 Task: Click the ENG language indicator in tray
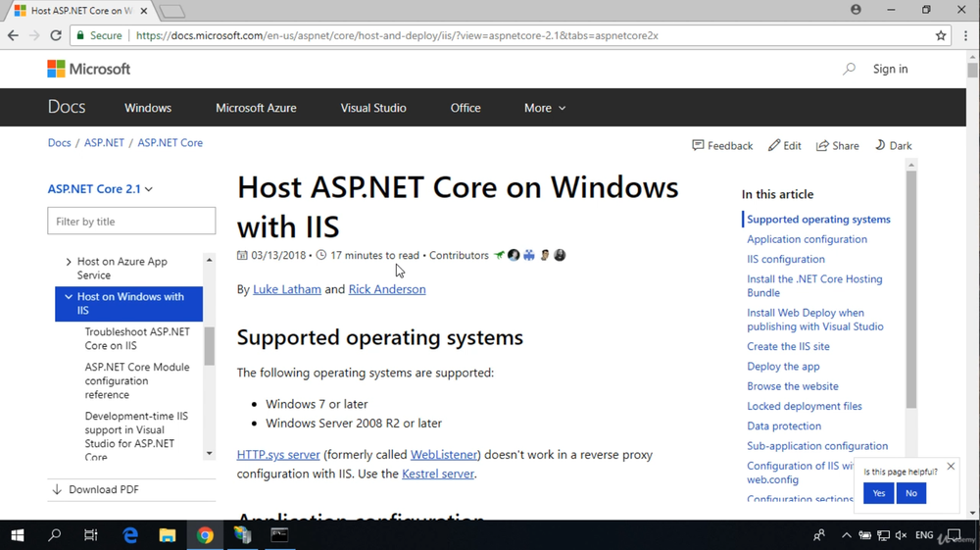click(x=924, y=535)
